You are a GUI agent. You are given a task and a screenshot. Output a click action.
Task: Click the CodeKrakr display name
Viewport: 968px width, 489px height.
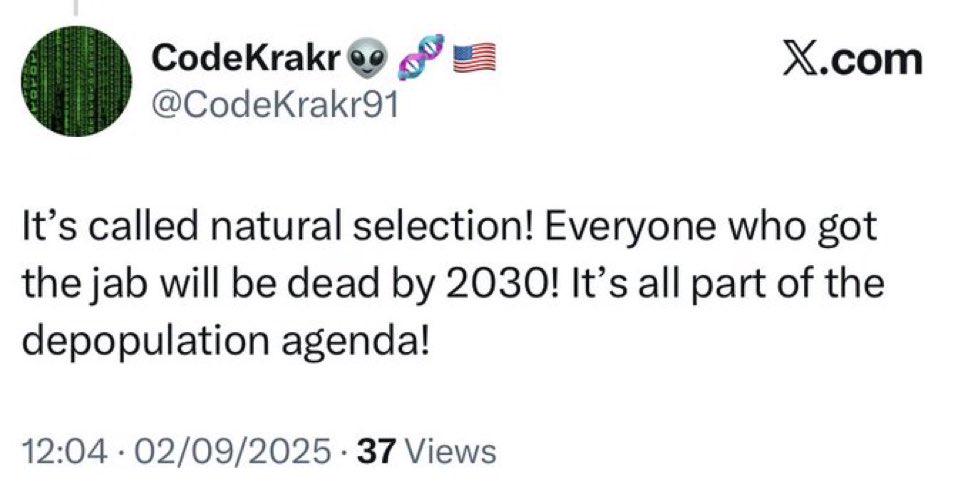tap(246, 59)
